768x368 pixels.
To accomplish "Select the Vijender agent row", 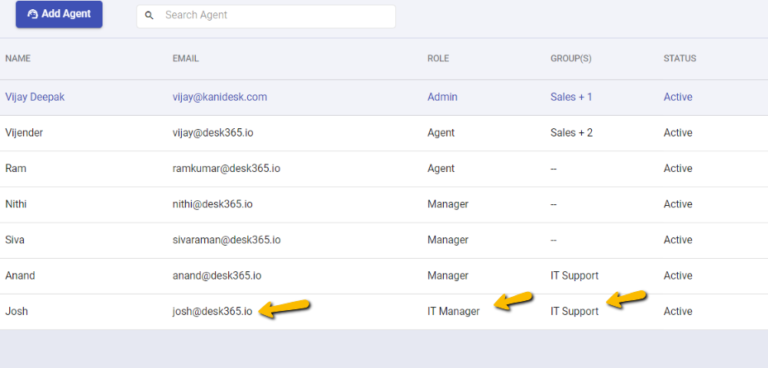I will (384, 133).
